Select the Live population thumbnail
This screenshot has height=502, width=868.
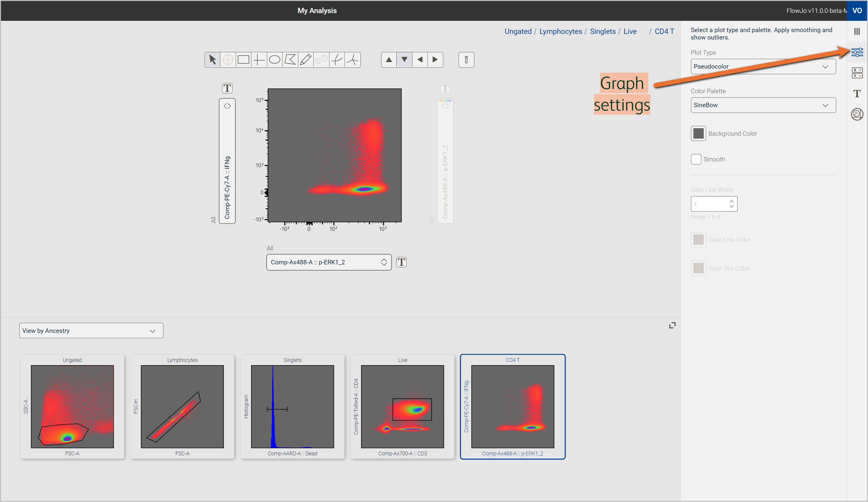[x=402, y=406]
